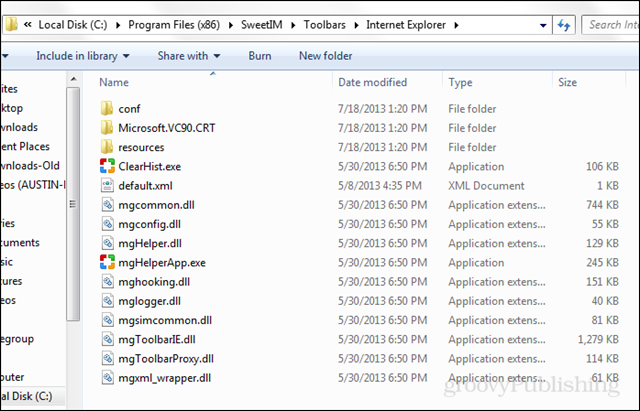
Task: Expand the arrow after SweetIM breadcrumb
Action: click(x=293, y=25)
